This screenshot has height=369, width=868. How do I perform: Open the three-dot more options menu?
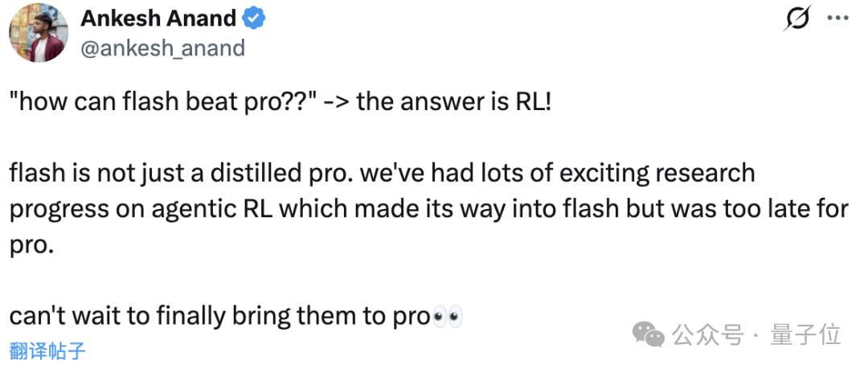coord(837,18)
